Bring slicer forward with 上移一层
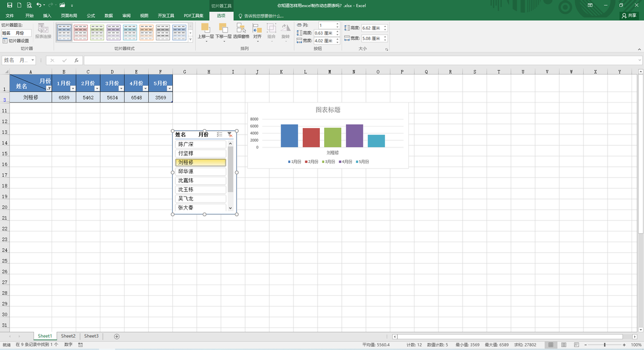Image resolution: width=644 pixels, height=350 pixels. tap(206, 32)
